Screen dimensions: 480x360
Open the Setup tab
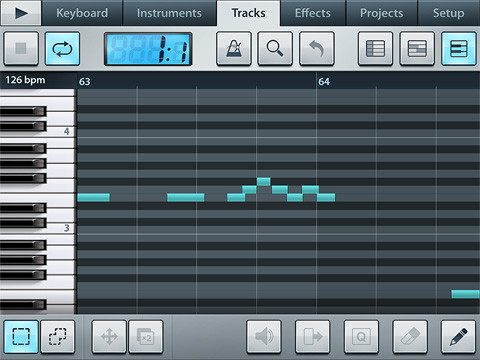[x=449, y=13]
